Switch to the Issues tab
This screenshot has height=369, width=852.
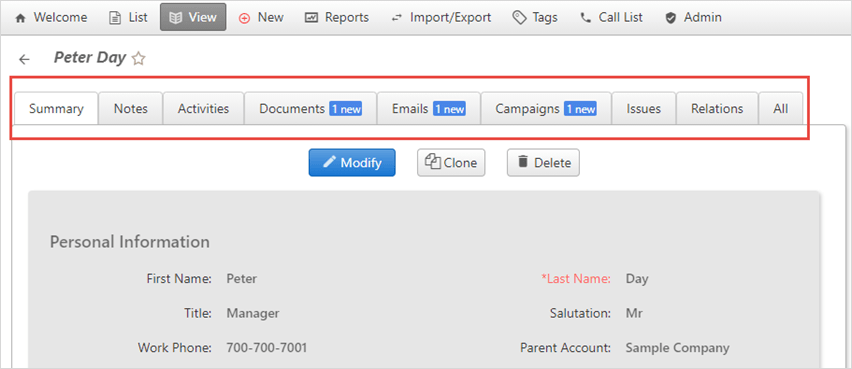tap(644, 108)
